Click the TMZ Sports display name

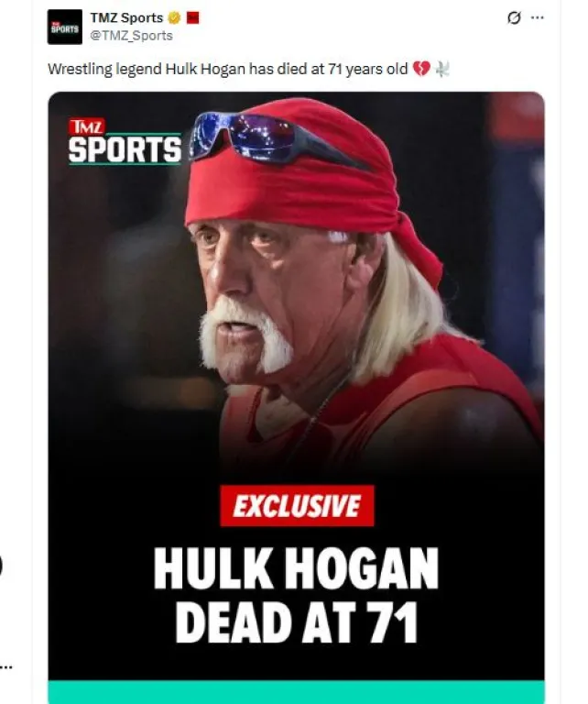[x=127, y=18]
